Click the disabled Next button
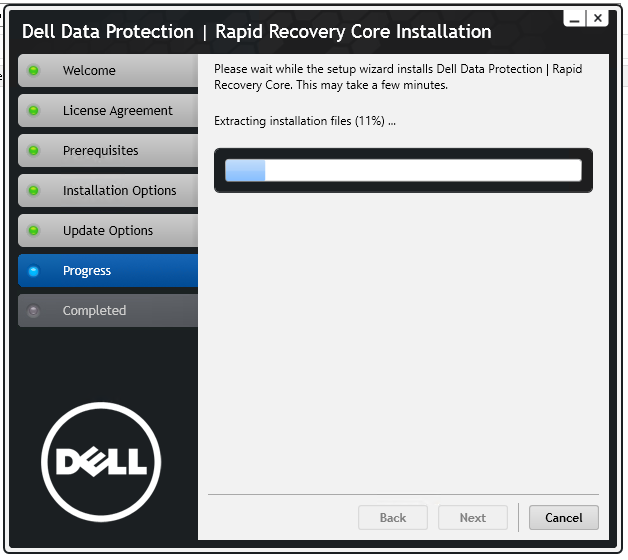This screenshot has height=560, width=628. tap(473, 518)
